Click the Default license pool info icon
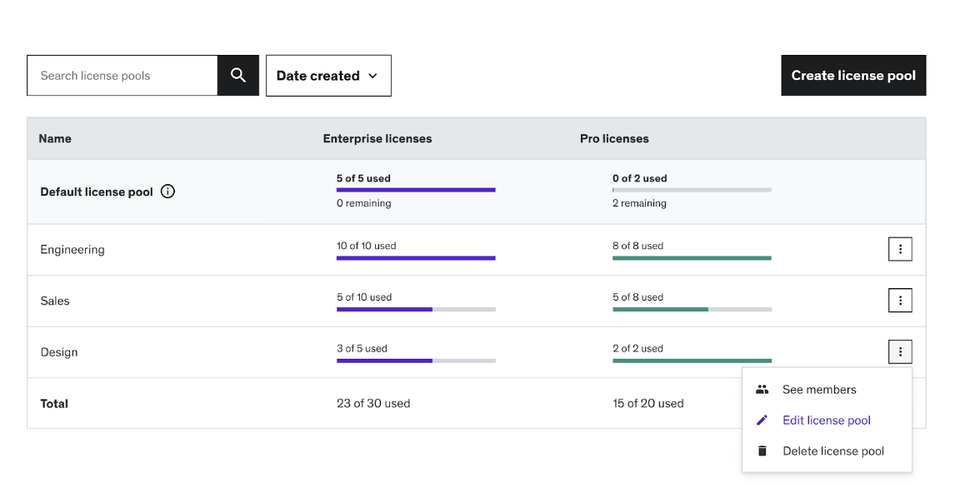This screenshot has width=980, height=503. (167, 192)
